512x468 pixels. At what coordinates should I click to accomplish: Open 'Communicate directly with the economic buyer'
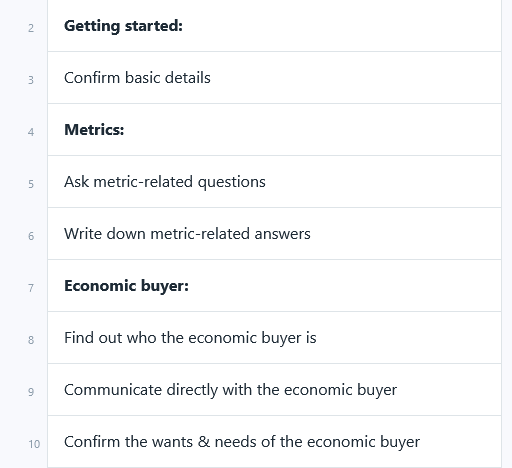(x=274, y=390)
